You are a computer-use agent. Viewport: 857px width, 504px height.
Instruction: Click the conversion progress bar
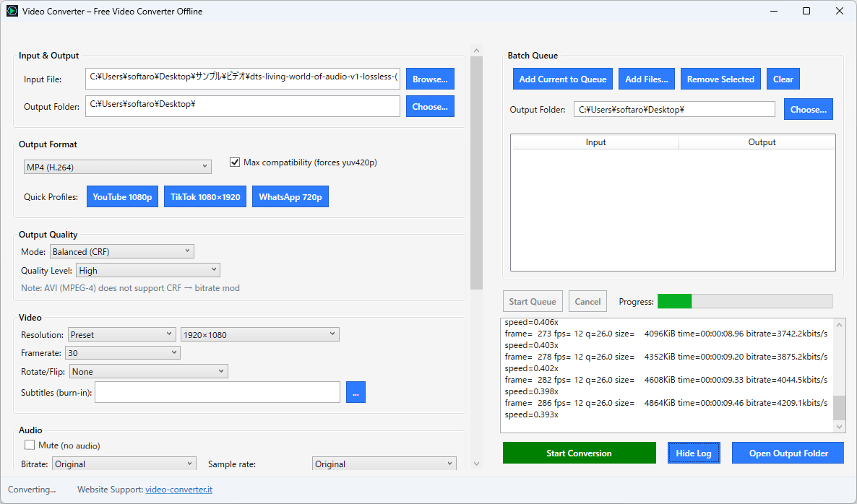click(744, 301)
